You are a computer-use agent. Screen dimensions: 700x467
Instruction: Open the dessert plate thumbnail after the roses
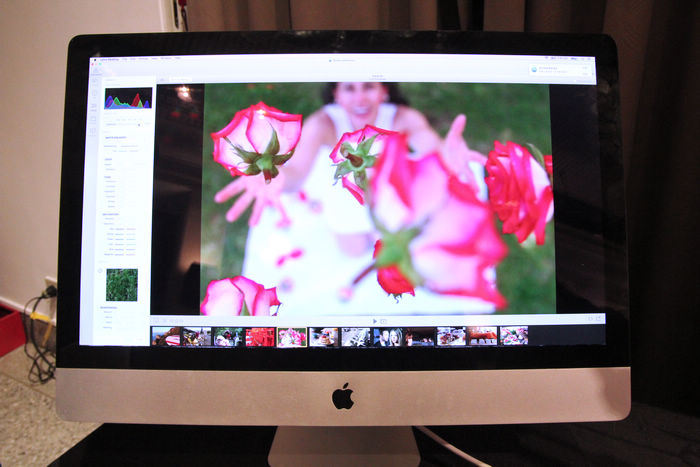click(x=324, y=337)
